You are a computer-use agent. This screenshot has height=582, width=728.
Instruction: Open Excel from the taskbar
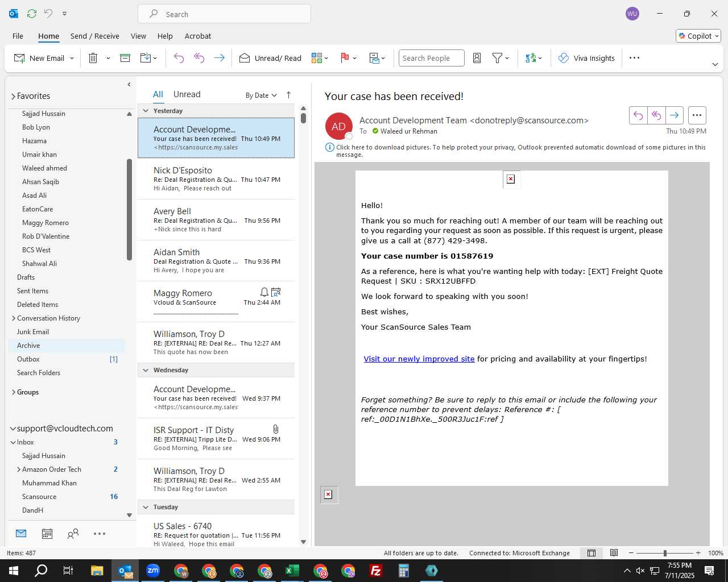coord(292,571)
